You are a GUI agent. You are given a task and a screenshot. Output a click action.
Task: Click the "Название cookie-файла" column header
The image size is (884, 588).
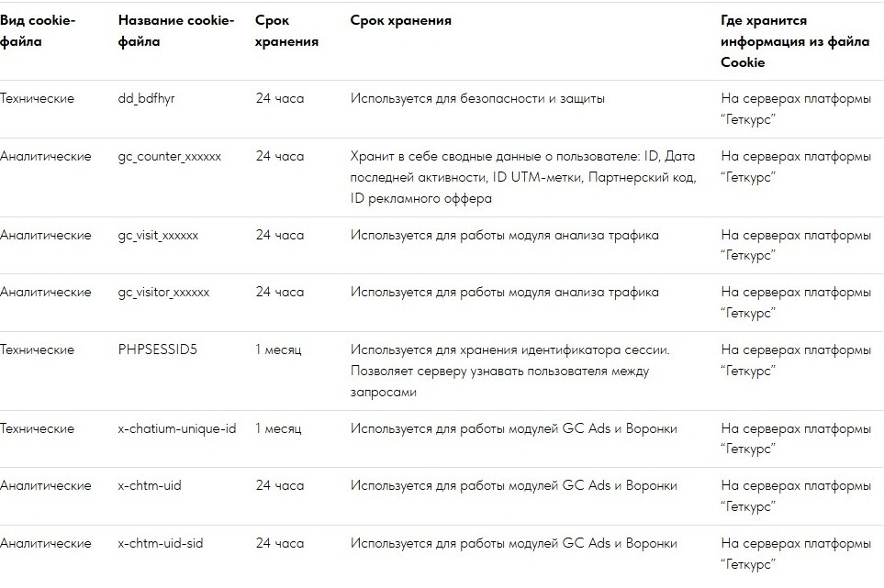point(175,30)
